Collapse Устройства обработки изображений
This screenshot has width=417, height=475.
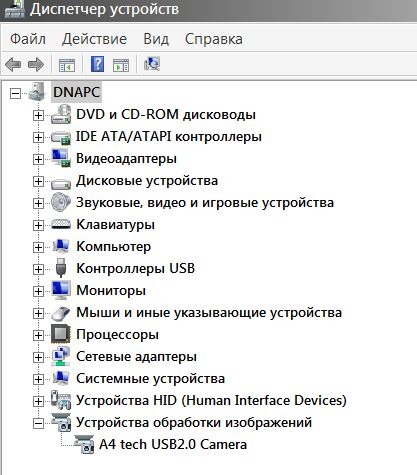(x=38, y=423)
